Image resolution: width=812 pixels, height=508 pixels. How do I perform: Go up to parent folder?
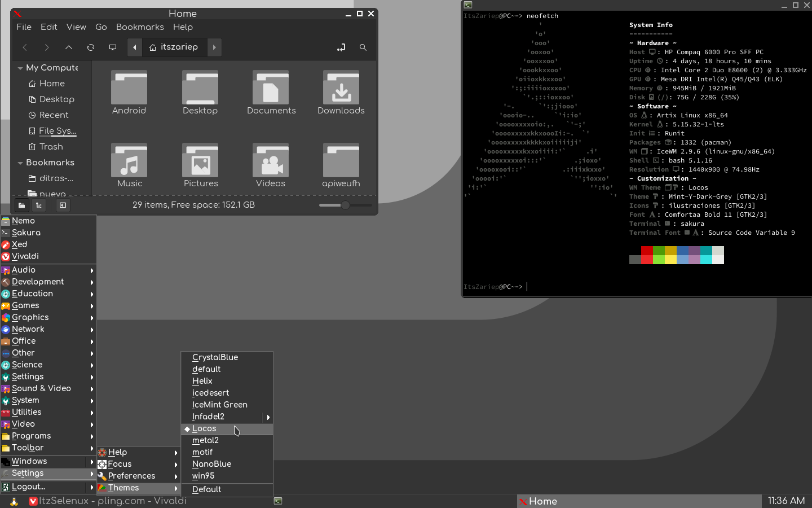[x=69, y=47]
